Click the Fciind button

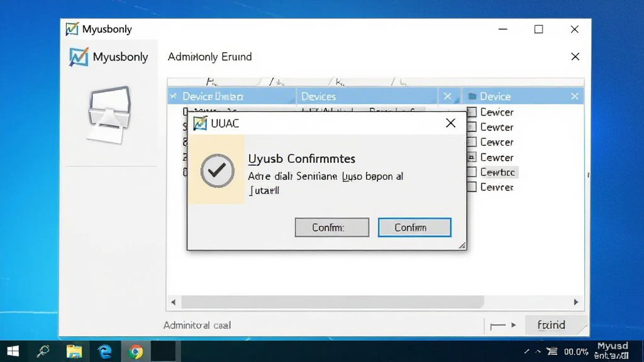[x=552, y=325]
